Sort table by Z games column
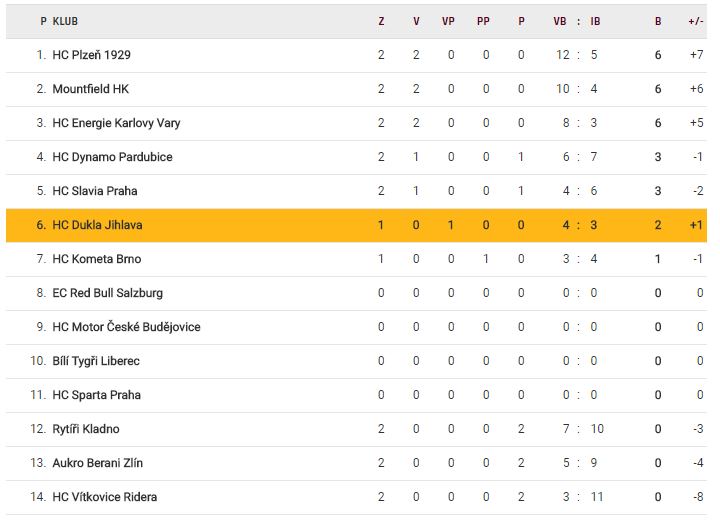Screen dimensions: 720x521 381,21
